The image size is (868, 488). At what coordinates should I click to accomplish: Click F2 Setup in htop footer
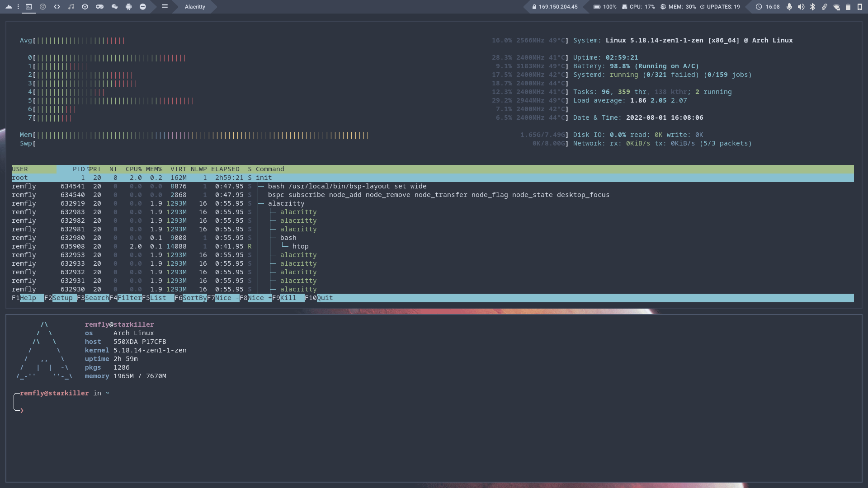click(62, 298)
